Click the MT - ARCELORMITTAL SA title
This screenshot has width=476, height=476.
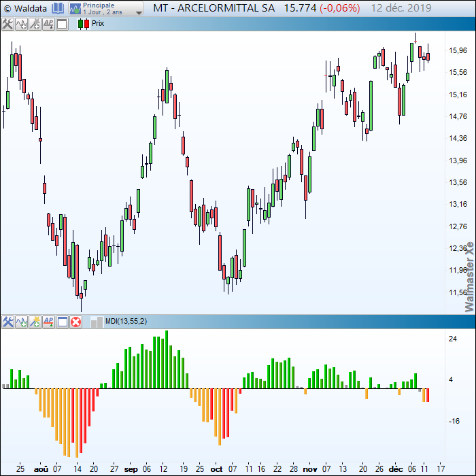[x=214, y=8]
